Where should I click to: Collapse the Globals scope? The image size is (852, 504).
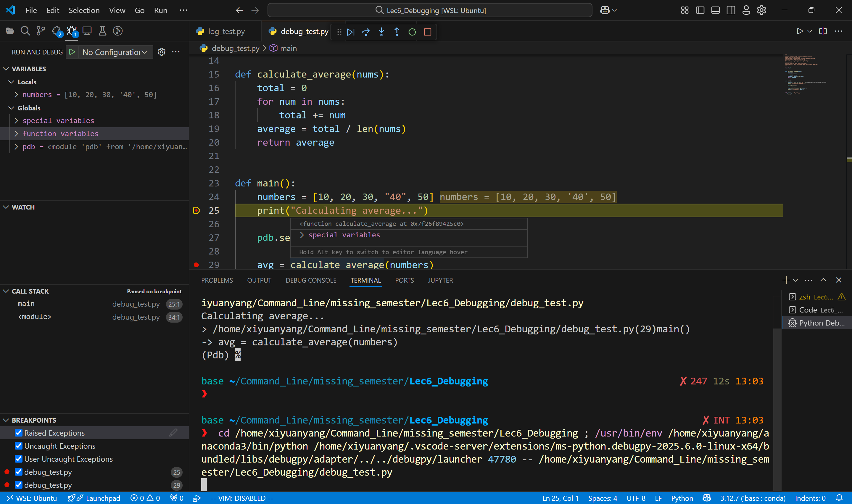tap(11, 108)
